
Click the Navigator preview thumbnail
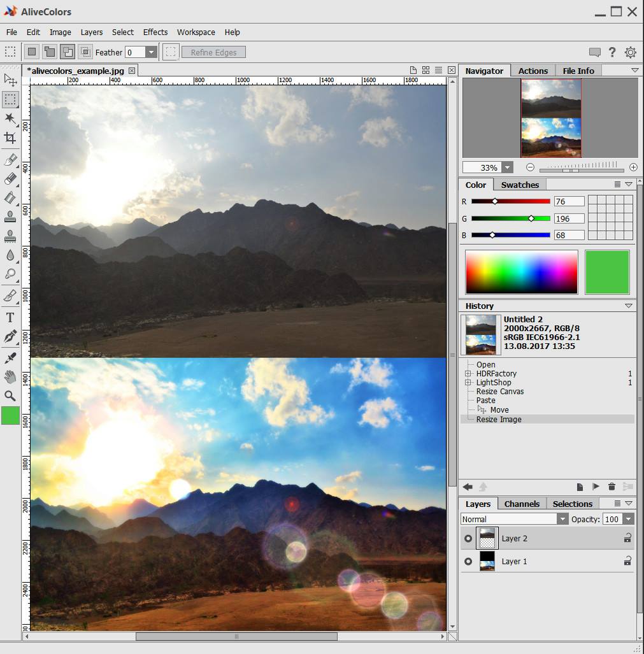[x=551, y=118]
